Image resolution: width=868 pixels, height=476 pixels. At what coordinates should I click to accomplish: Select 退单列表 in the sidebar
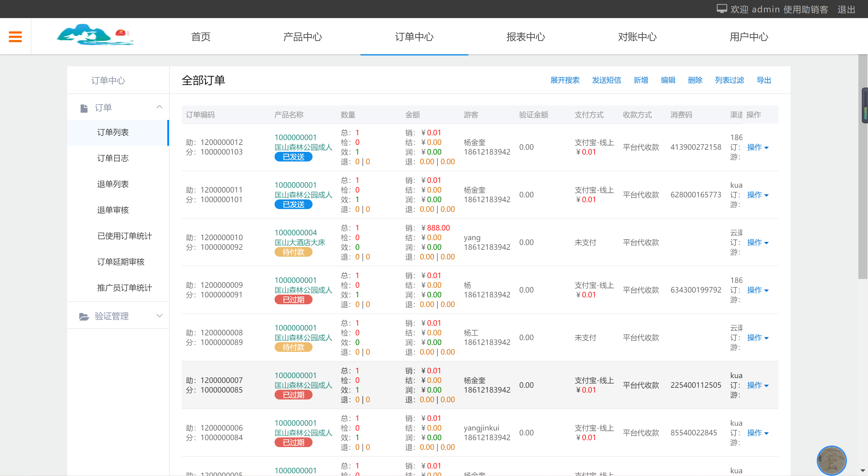[x=112, y=183]
